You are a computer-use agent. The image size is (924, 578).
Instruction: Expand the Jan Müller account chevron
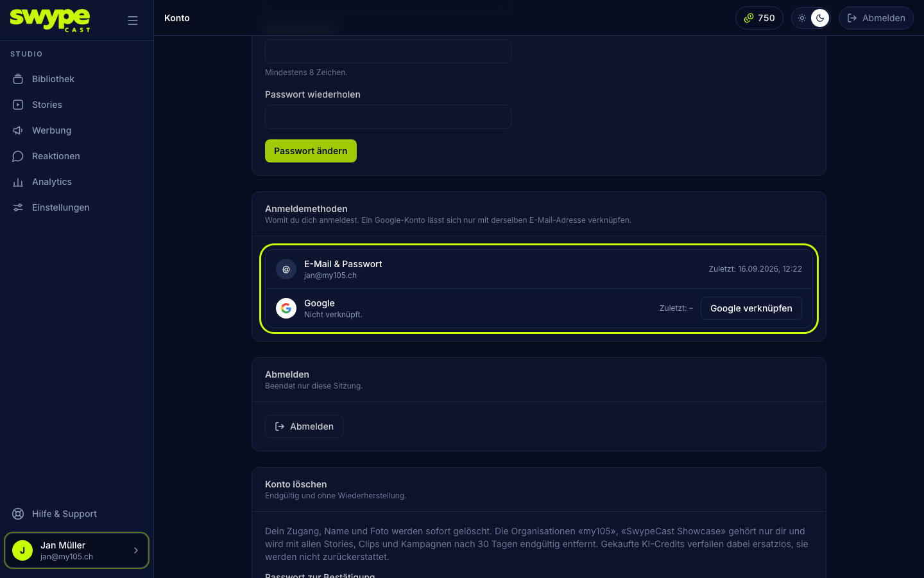coord(136,550)
